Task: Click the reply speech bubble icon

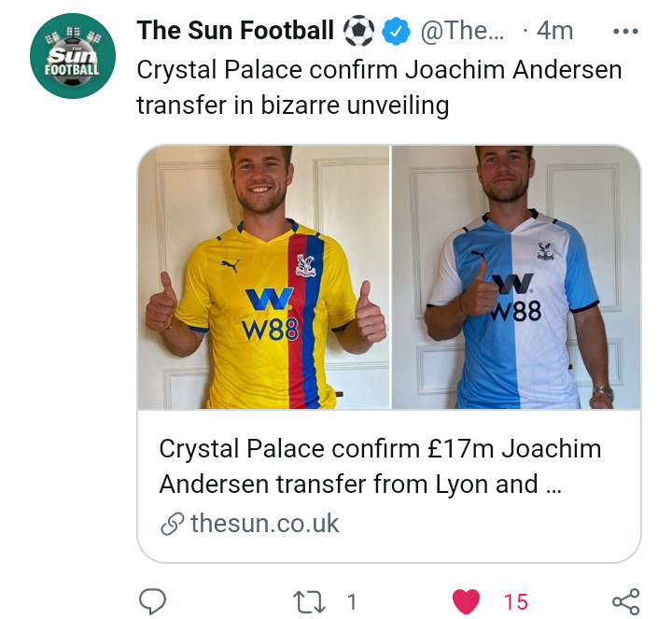Action: (153, 601)
